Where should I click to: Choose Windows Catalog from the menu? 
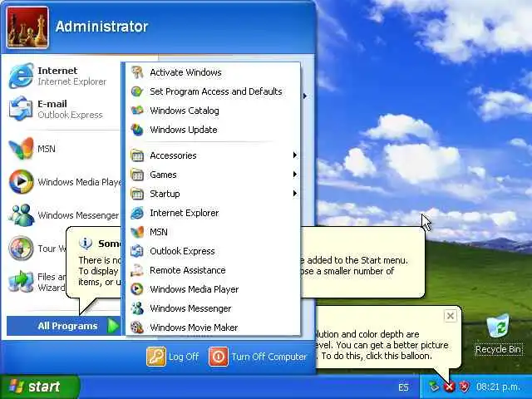213,111
